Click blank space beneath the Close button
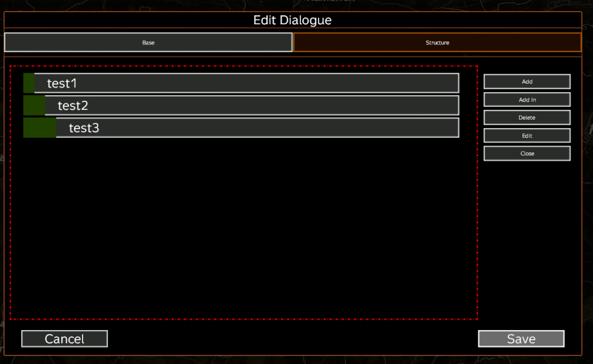The image size is (593, 364). pyautogui.click(x=527, y=231)
